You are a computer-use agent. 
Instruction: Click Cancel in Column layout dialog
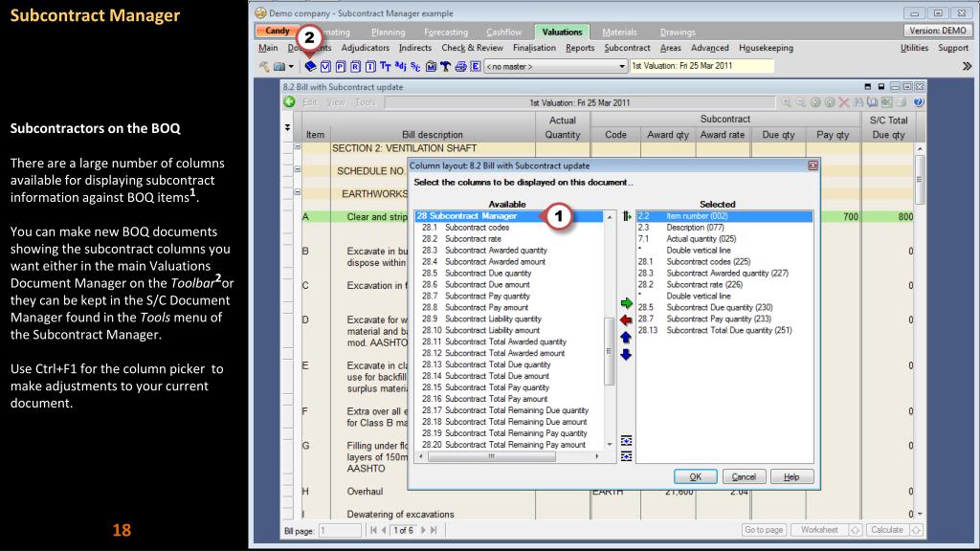tap(744, 476)
